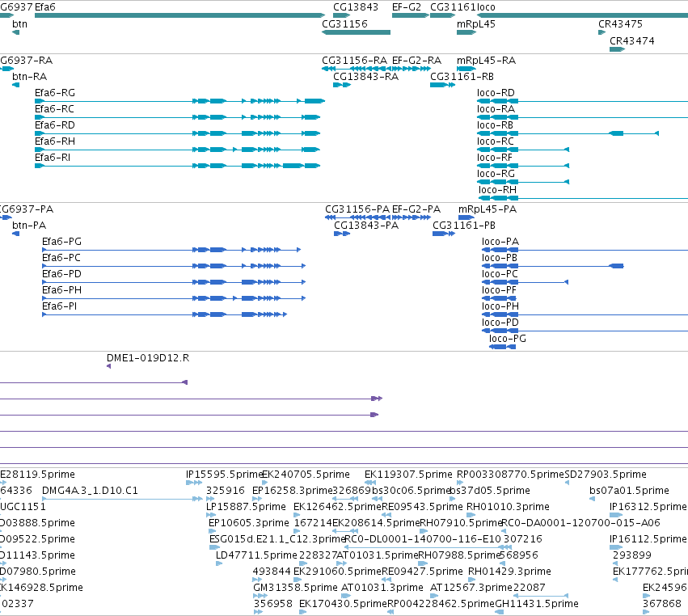This screenshot has height=616, width=688.
Task: Click the CG31156 gene label
Action: (x=344, y=24)
